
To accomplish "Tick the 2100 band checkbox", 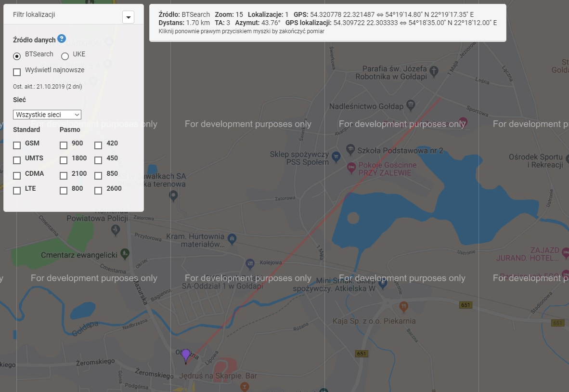I will 64,176.
